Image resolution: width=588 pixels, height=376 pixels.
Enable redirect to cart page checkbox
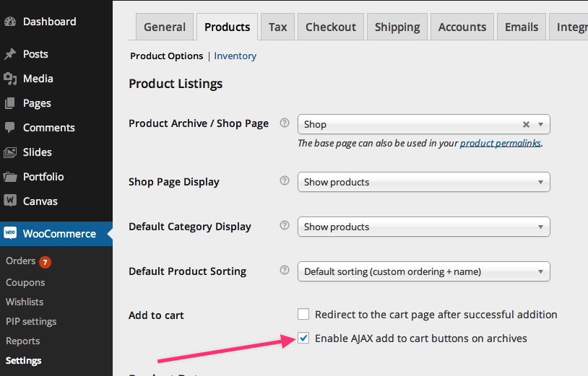pyautogui.click(x=303, y=315)
